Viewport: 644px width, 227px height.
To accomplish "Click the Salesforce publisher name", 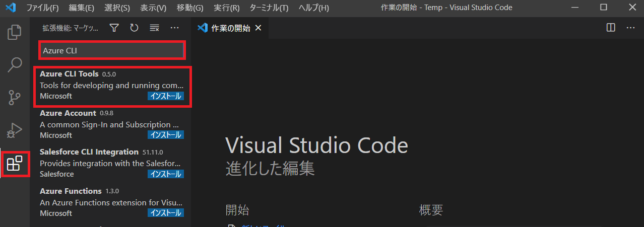I will (57, 174).
